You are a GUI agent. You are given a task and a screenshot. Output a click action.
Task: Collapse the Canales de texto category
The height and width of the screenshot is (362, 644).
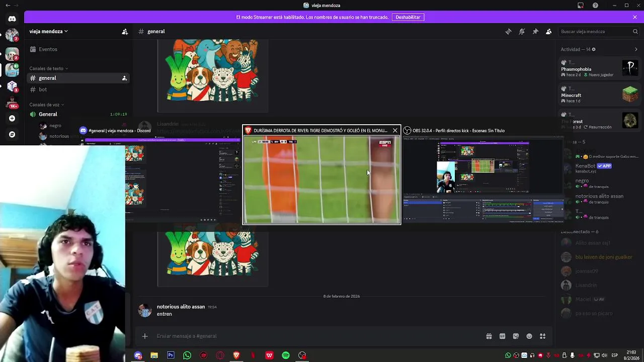[48, 68]
